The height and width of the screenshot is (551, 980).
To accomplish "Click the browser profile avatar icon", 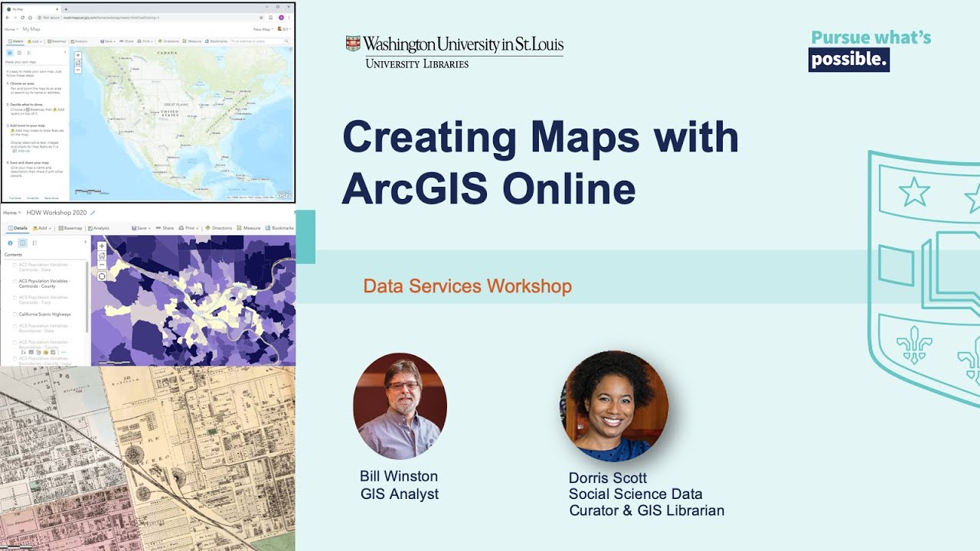I will 281,18.
